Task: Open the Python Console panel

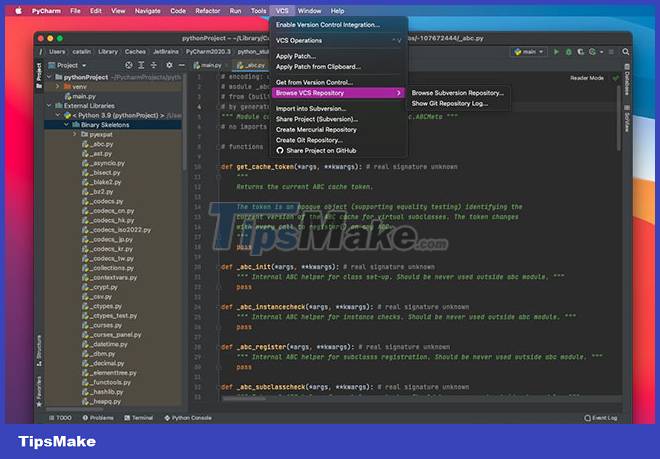Action: (x=191, y=418)
